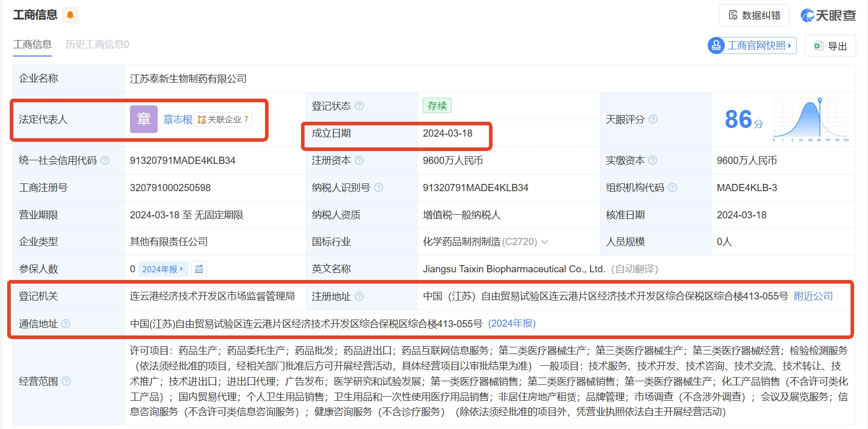Click the 核准日期 value 2024-03-18
The image size is (868, 429).
[x=741, y=215]
